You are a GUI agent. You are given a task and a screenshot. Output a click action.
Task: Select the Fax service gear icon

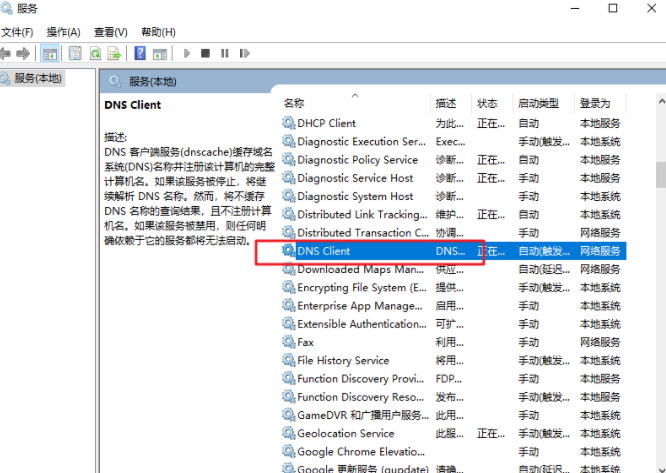289,342
